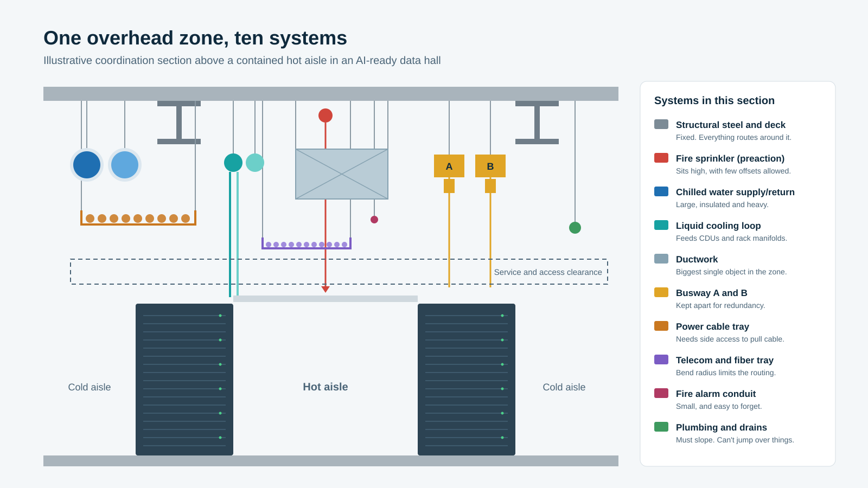Click busway box labeled B
The image size is (868, 488).
490,166
